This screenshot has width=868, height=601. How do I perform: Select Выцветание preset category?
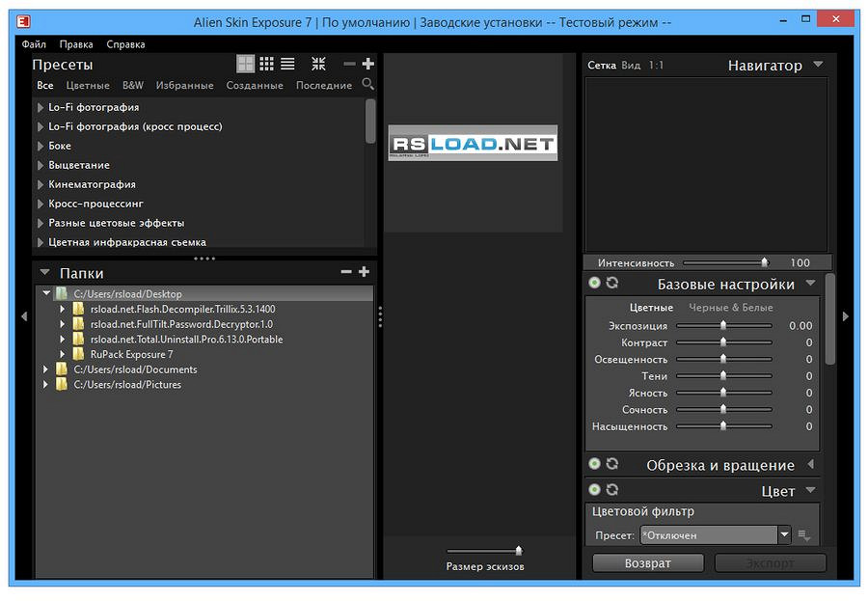(x=79, y=165)
